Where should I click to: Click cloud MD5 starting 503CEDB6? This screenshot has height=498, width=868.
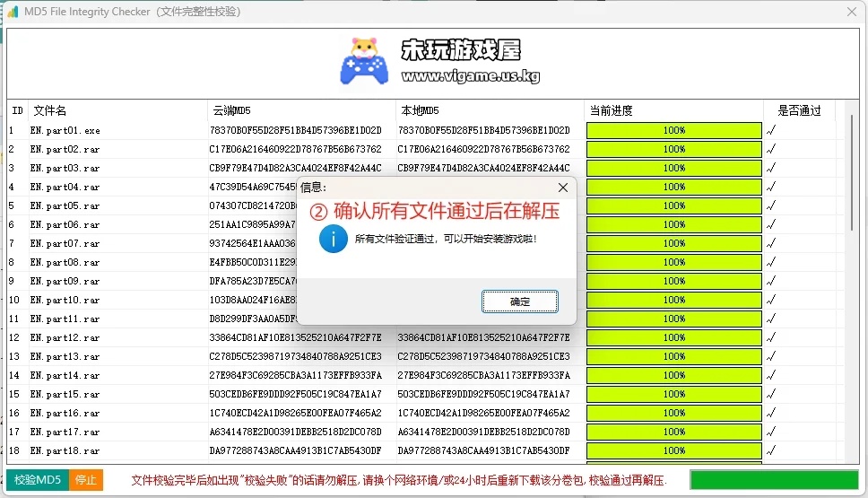[x=296, y=394]
